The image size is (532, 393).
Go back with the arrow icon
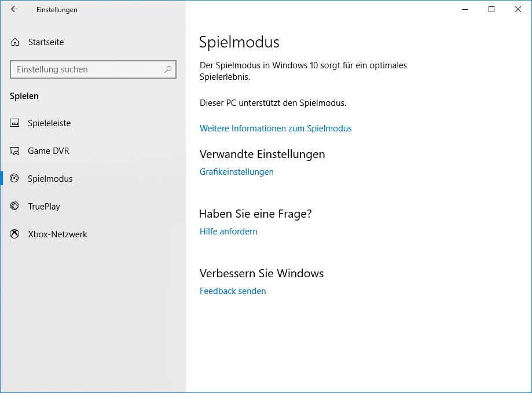coord(14,9)
